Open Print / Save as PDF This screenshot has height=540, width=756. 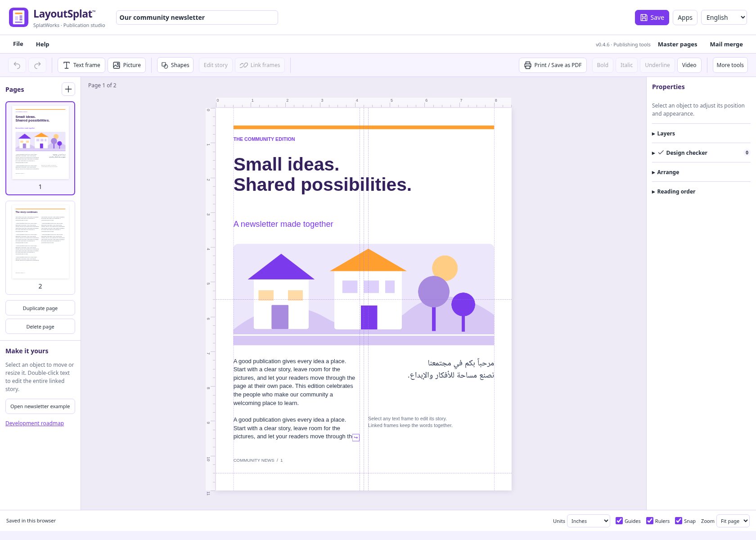click(x=553, y=65)
